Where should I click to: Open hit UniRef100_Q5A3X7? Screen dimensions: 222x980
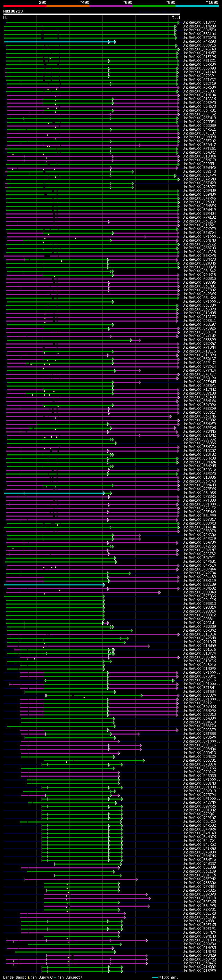(x=199, y=153)
